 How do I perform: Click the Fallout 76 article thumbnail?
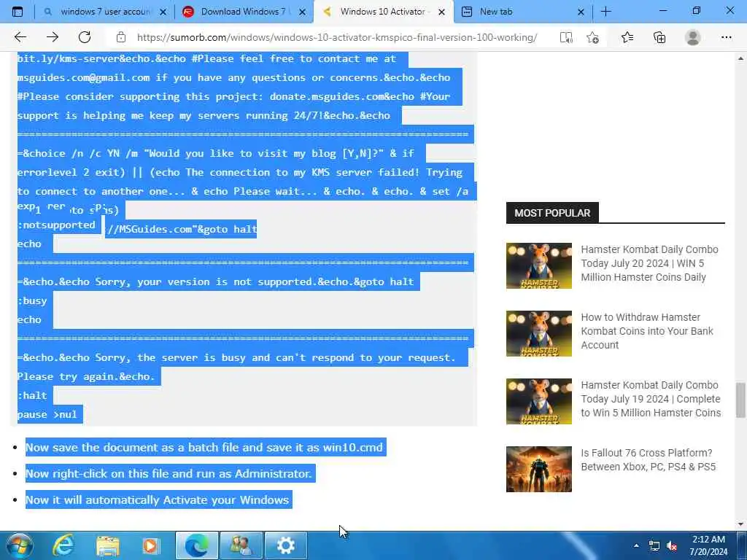pos(539,469)
